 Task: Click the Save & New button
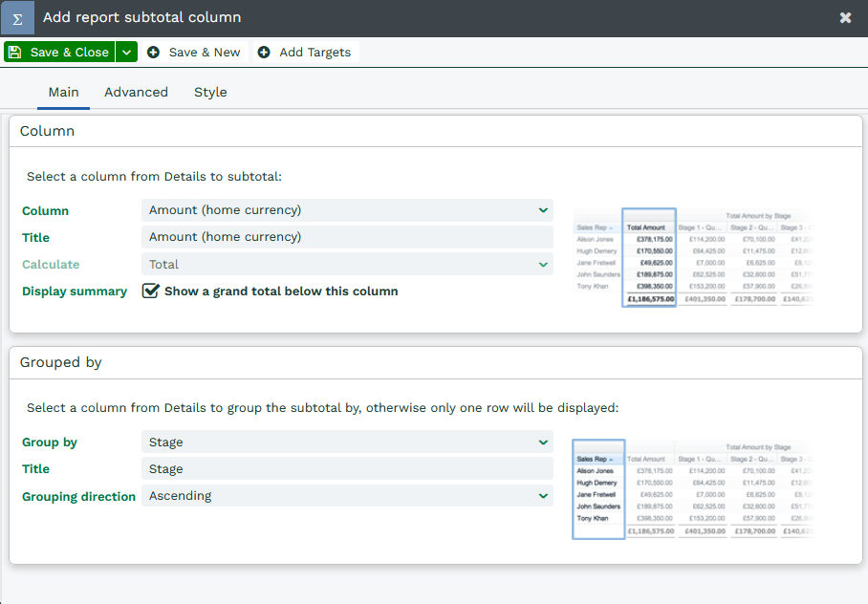point(194,53)
